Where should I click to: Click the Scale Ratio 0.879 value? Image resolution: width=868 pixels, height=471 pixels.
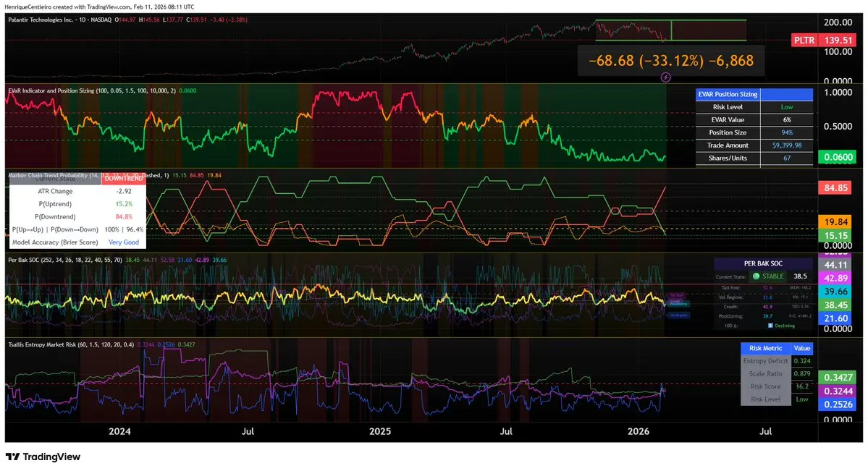pyautogui.click(x=801, y=373)
